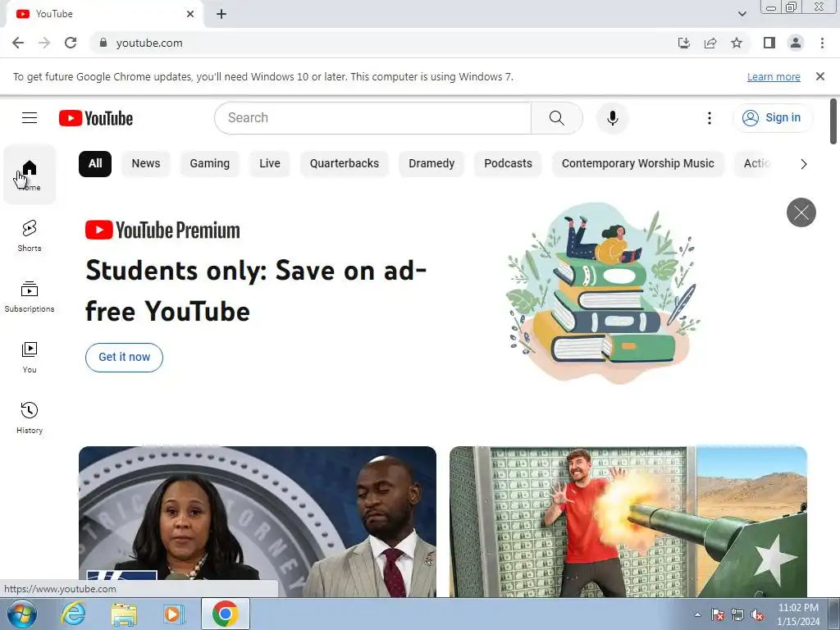Viewport: 840px width, 630px height.
Task: Toggle Chrome side panel
Action: 769,43
